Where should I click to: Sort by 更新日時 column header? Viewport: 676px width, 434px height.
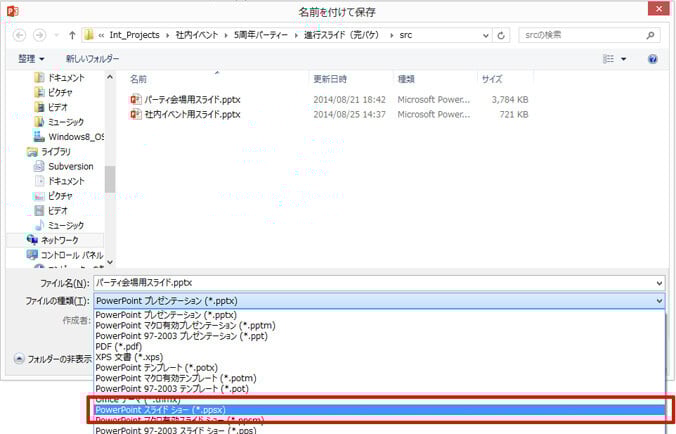click(330, 79)
